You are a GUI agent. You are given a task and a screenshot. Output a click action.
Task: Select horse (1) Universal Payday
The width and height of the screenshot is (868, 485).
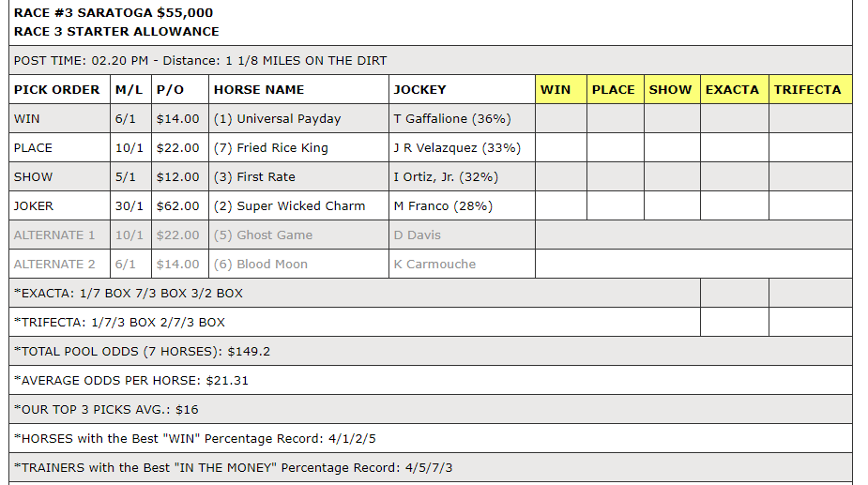click(x=277, y=119)
